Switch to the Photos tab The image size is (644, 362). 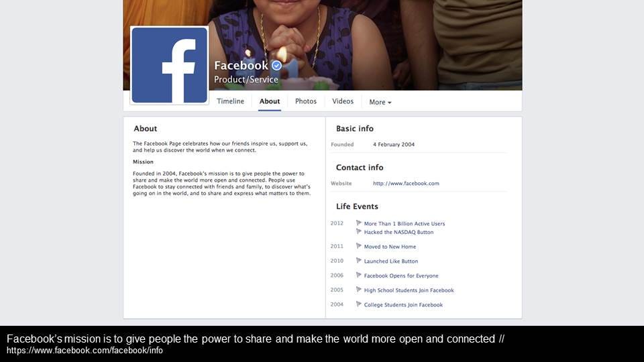click(306, 101)
